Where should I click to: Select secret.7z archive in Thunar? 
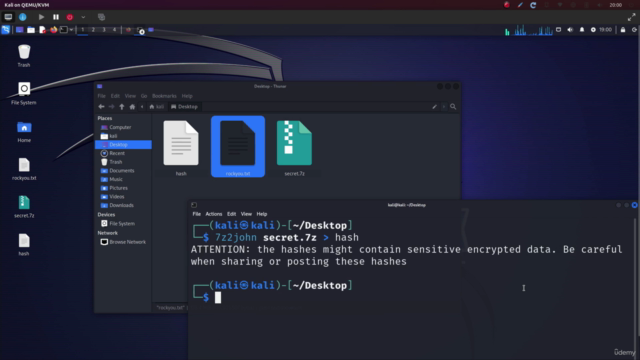pos(294,148)
